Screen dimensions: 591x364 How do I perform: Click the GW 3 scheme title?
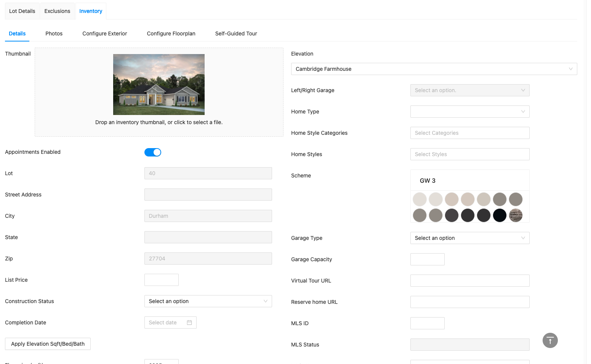pos(428,180)
